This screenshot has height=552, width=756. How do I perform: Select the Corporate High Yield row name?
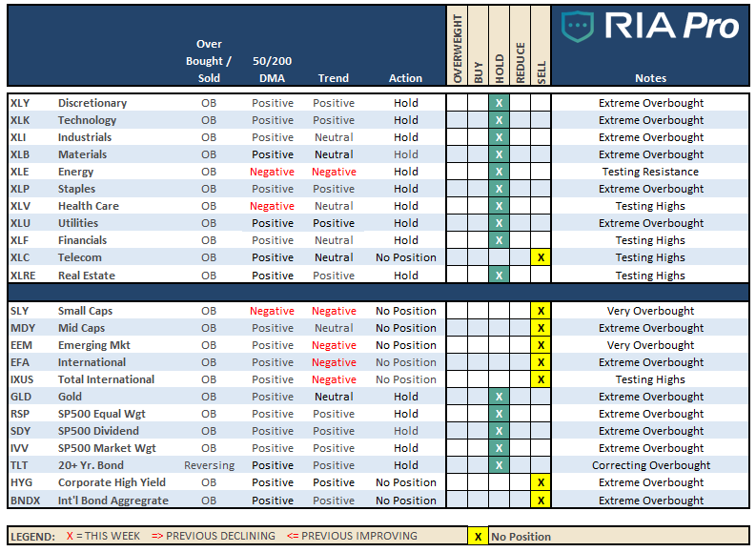pos(112,482)
